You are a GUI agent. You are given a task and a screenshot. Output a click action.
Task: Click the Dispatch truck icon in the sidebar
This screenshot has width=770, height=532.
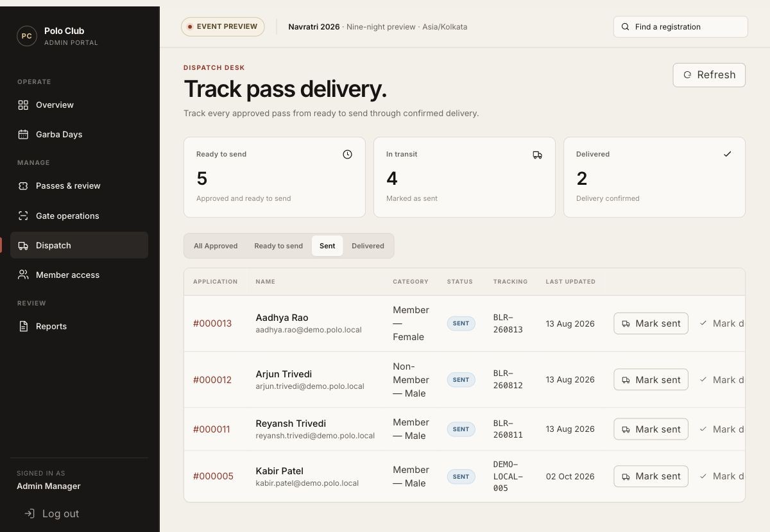pos(23,246)
